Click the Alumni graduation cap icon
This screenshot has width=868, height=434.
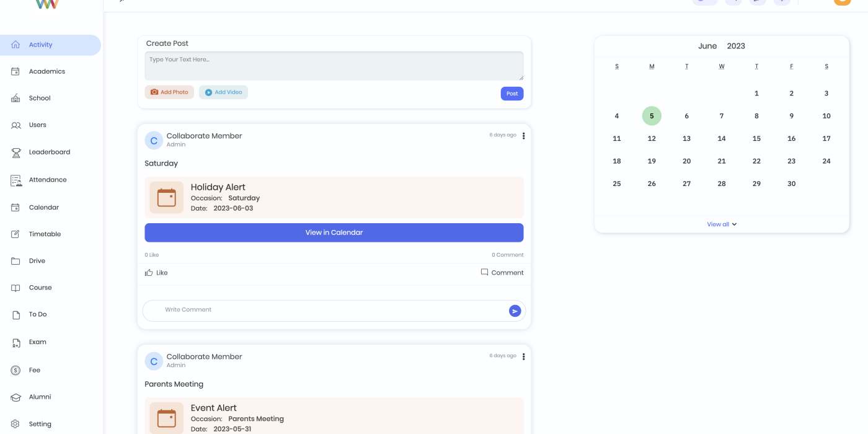click(x=16, y=397)
